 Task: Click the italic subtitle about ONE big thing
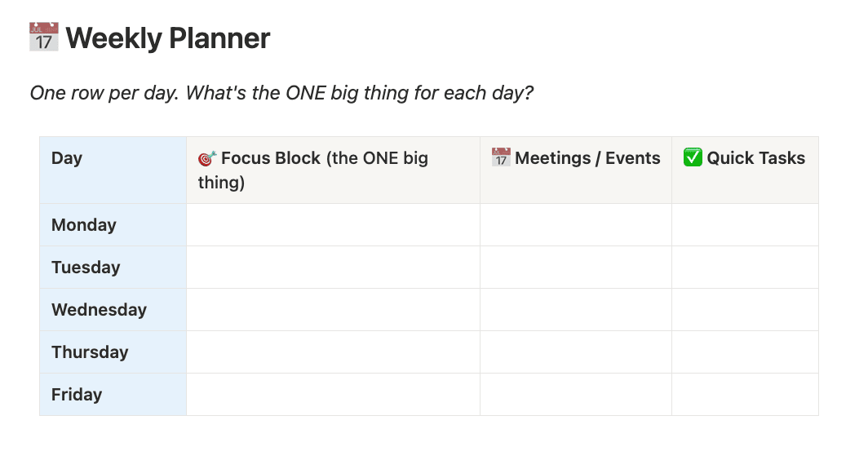point(281,93)
